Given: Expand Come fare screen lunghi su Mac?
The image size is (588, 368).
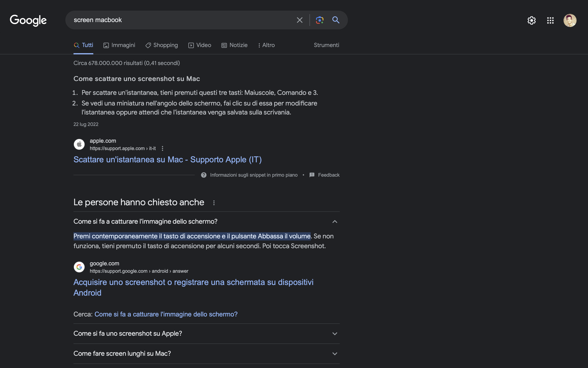Looking at the screenshot, I should [207, 354].
